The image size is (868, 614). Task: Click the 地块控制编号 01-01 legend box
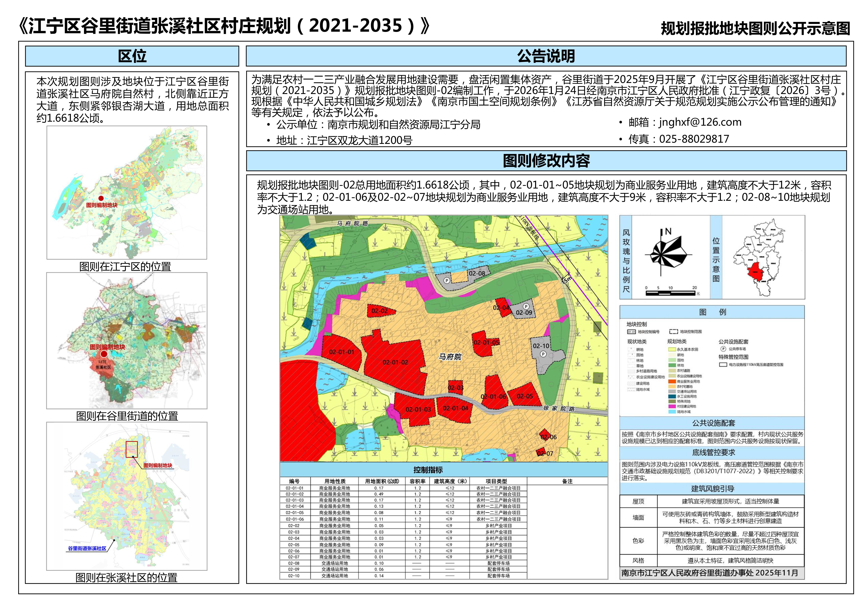point(631,332)
